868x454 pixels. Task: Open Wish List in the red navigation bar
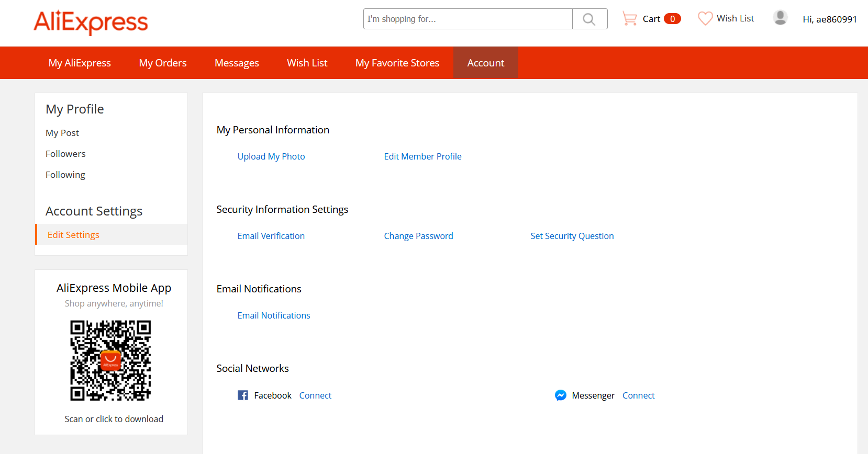(x=307, y=63)
